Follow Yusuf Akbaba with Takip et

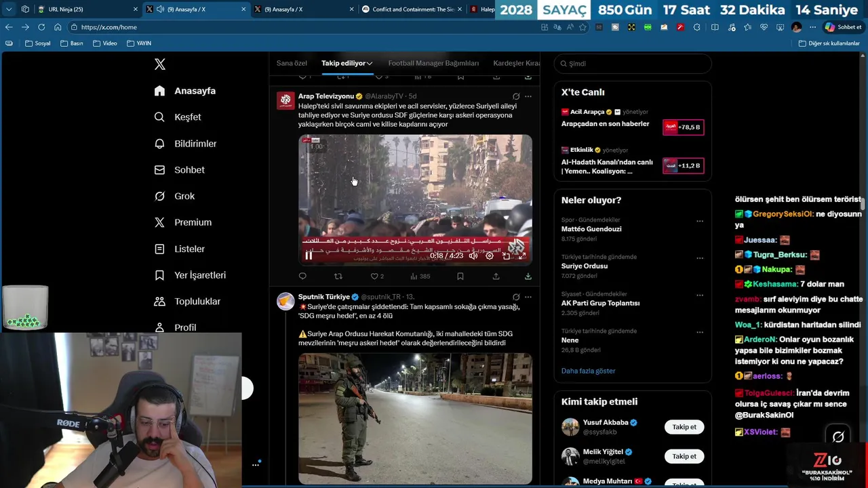684,427
